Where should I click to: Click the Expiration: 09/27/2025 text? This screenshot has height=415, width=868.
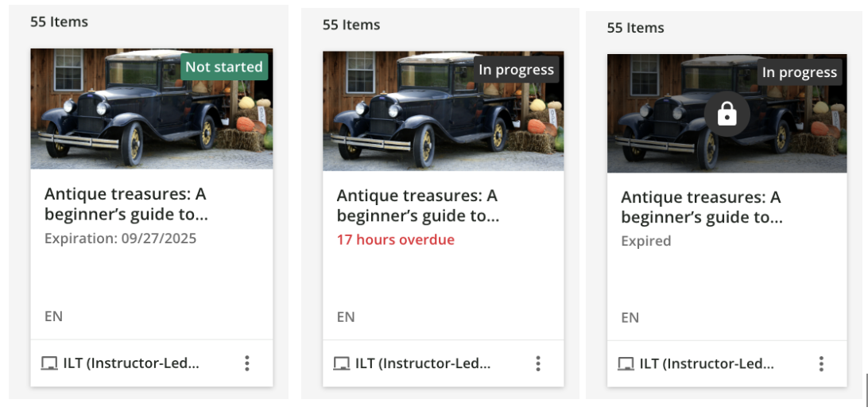[x=120, y=238]
